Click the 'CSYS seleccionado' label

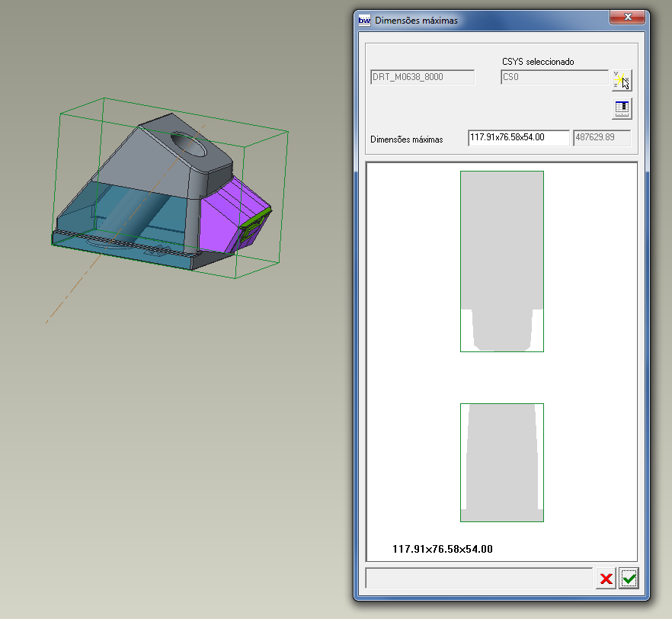click(538, 62)
